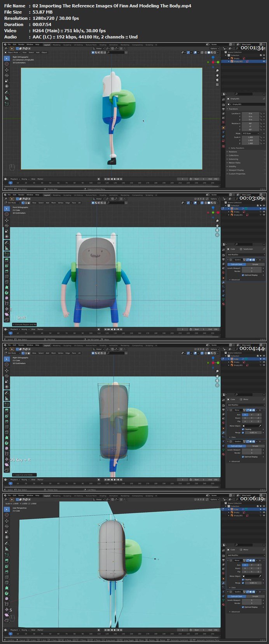Open World properties tab in the 00:03:09 frame
Viewport: 269px width, 644px height.
pos(224,273)
